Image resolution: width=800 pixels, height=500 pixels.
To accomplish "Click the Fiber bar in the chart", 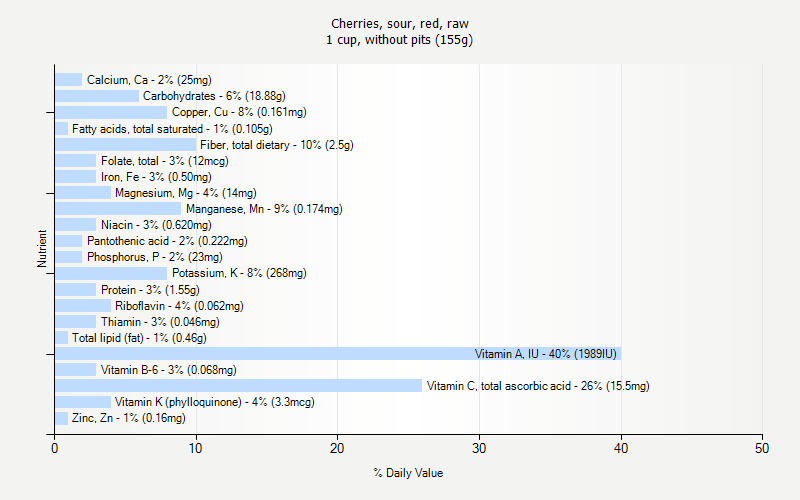I will 126,144.
